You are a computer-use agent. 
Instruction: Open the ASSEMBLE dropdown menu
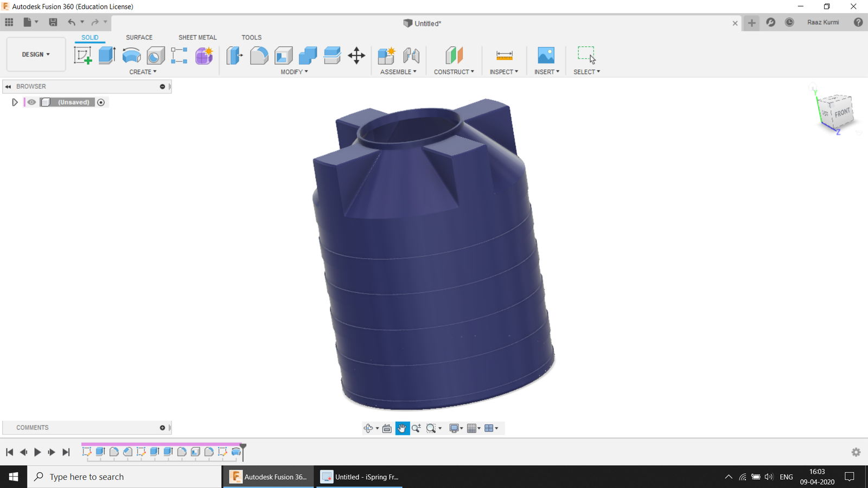click(398, 72)
